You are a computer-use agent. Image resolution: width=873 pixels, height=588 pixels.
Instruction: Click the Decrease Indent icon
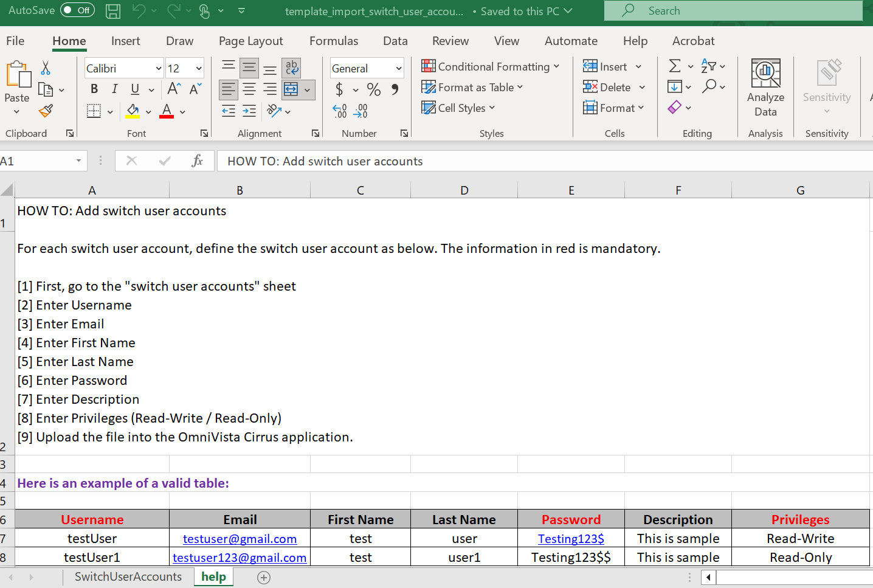(229, 111)
